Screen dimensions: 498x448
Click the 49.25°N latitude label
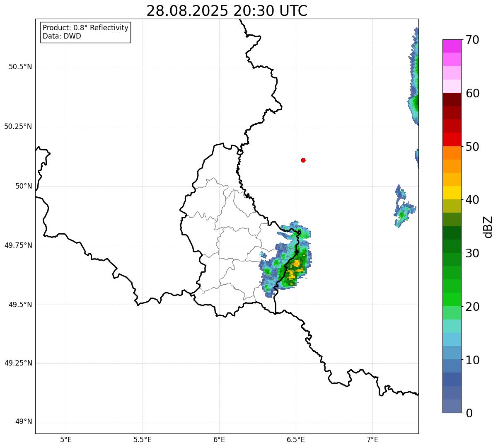18,363
